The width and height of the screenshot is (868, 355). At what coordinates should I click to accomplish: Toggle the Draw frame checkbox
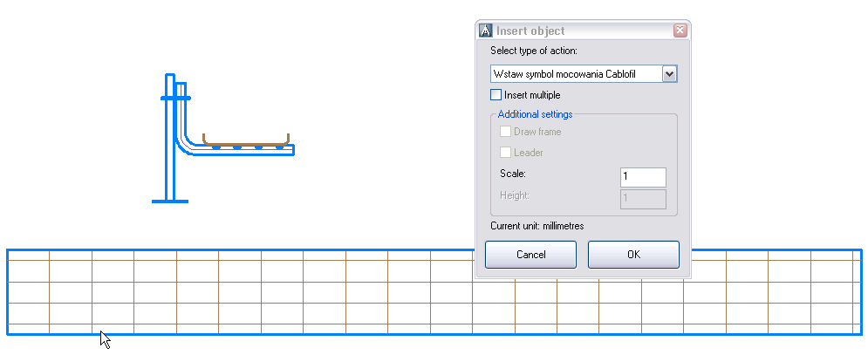(x=506, y=132)
